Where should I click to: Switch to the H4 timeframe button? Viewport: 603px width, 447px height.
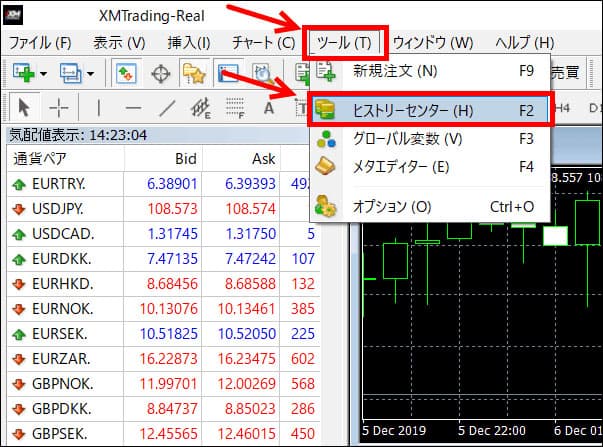click(x=561, y=107)
